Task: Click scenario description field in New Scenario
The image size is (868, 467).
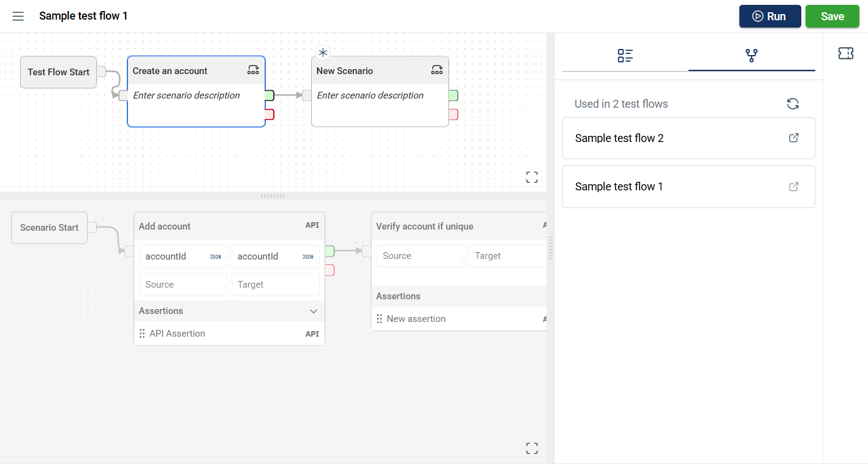Action: tap(370, 95)
